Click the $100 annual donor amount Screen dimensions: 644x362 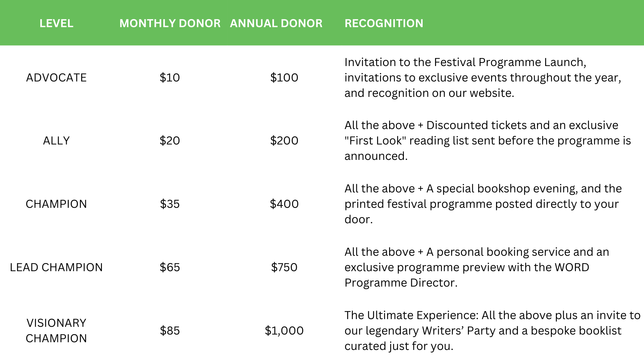coord(284,78)
